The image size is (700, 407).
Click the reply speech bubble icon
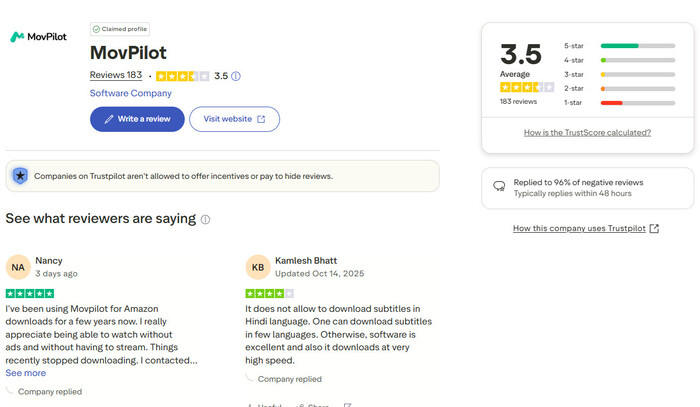499,187
